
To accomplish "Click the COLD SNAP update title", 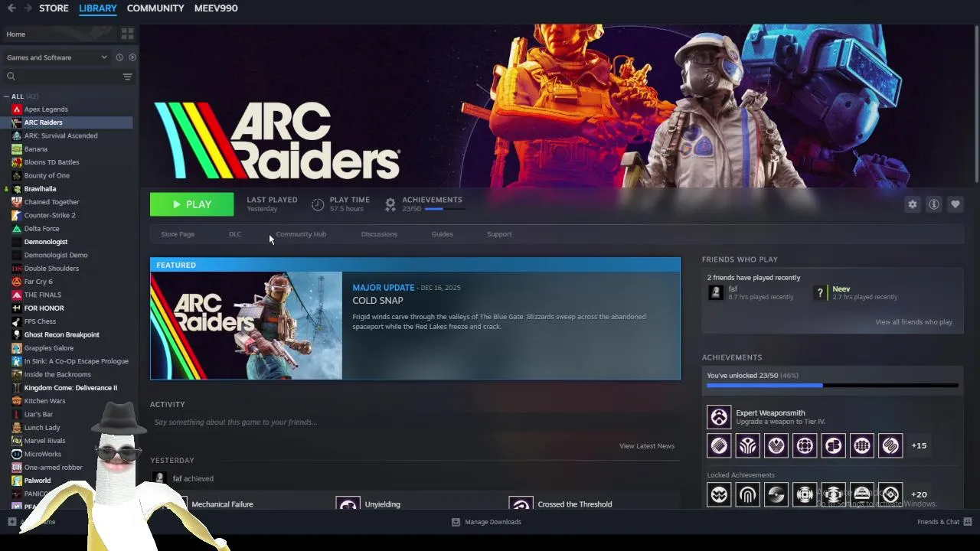I will tap(377, 301).
